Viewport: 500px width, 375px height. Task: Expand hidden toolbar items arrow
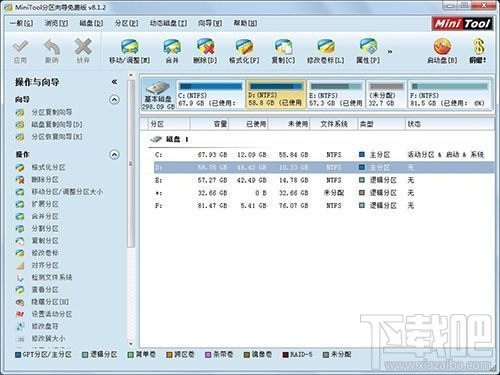(x=390, y=52)
